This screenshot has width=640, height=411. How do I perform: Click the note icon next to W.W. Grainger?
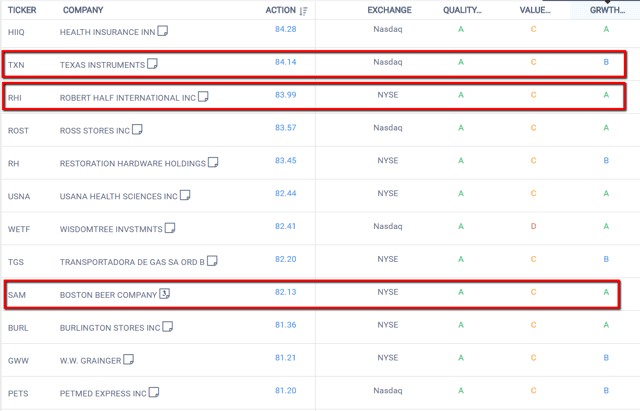tap(128, 359)
